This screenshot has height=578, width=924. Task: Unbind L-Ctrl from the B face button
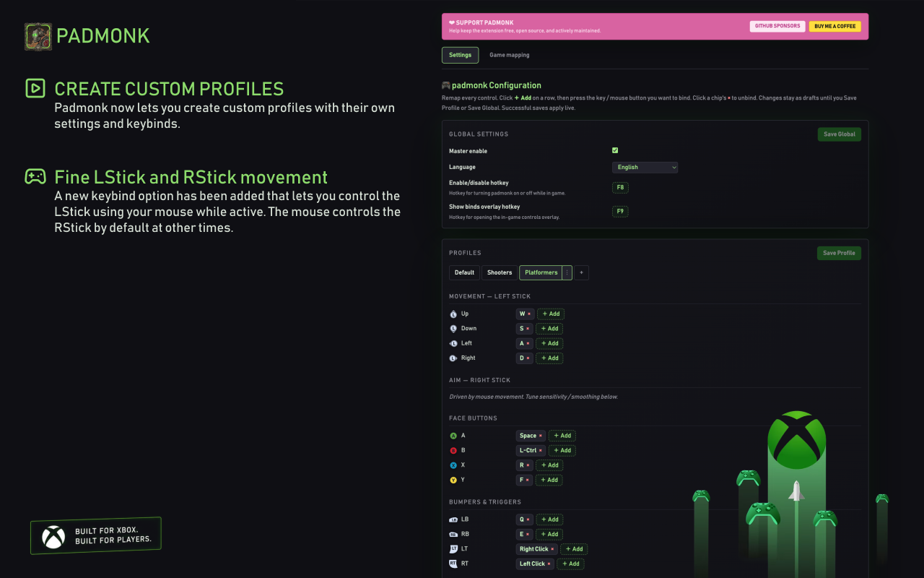click(541, 451)
